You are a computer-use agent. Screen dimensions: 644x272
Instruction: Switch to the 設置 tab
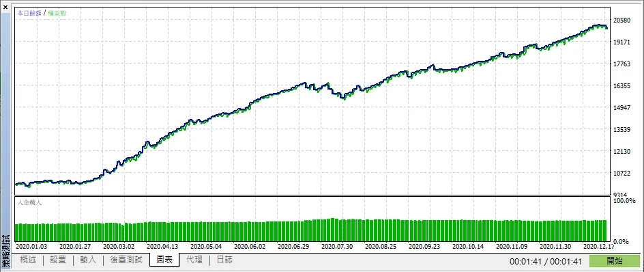[x=58, y=260]
